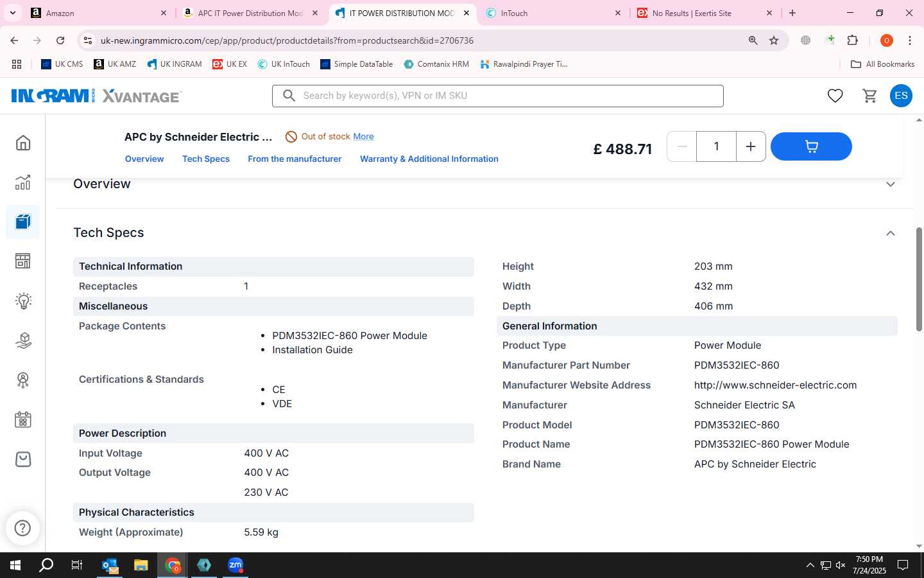Viewport: 924px width, 578px height.
Task: Open the UK EX bookmark
Action: pyautogui.click(x=230, y=64)
